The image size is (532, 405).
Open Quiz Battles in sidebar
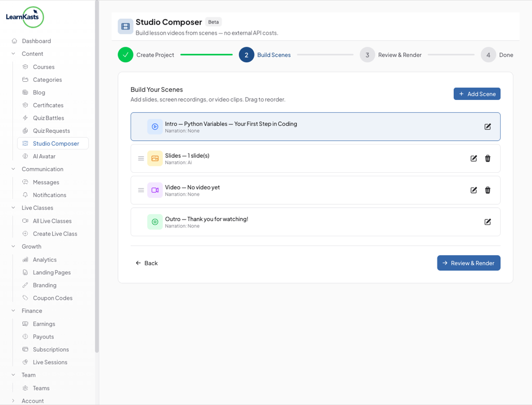click(x=48, y=118)
